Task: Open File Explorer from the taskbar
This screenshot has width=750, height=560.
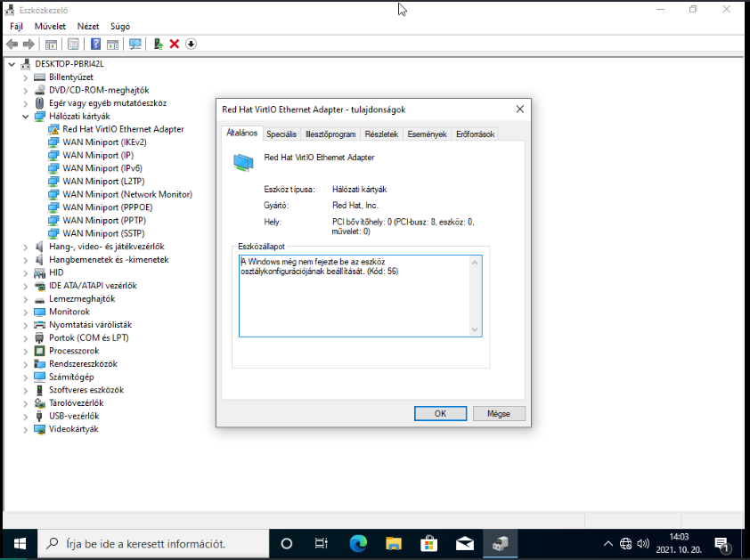Action: [393, 544]
